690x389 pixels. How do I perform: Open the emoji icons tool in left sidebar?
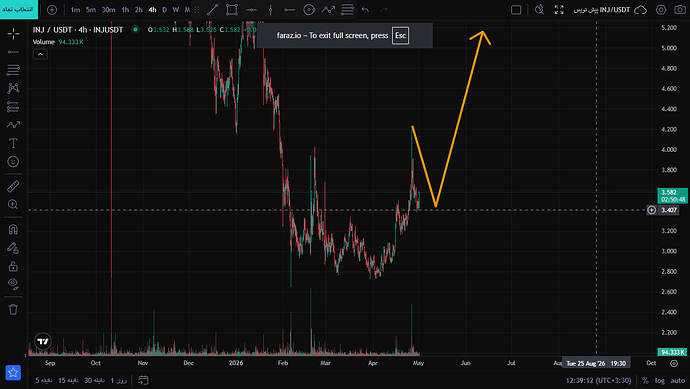click(13, 161)
